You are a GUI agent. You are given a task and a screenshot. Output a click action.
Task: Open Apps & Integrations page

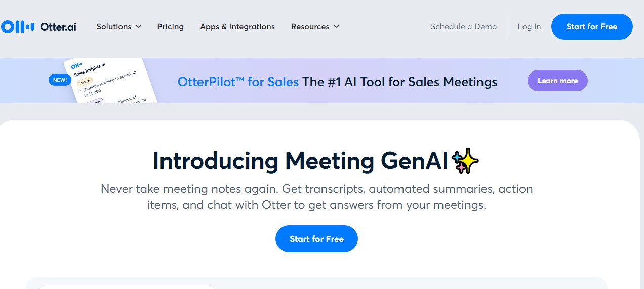pos(237,27)
